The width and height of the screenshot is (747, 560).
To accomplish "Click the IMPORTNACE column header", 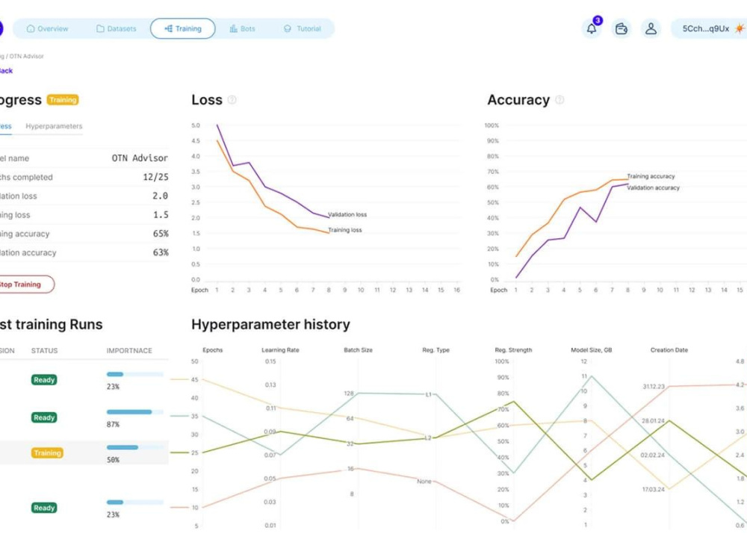I will [x=129, y=350].
